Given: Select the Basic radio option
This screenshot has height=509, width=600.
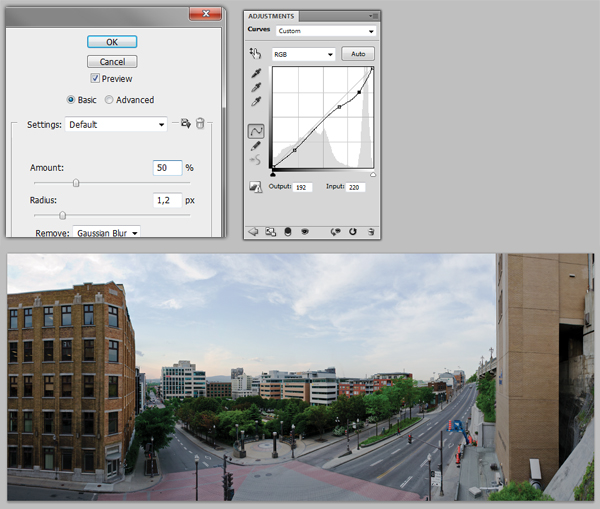Looking at the screenshot, I should pyautogui.click(x=71, y=100).
